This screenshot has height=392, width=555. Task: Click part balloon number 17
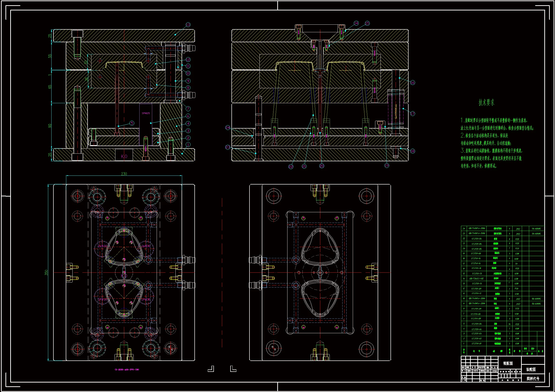[x=412, y=114]
